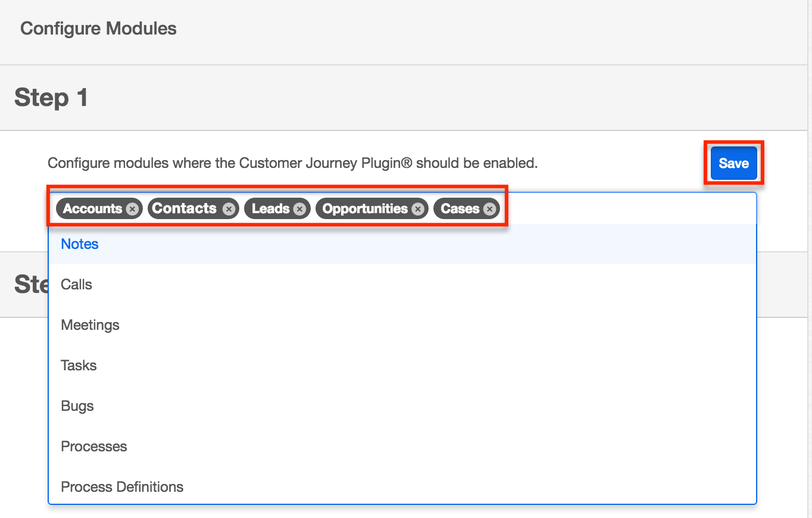Select Processes from the list
812x518 pixels.
click(x=94, y=447)
